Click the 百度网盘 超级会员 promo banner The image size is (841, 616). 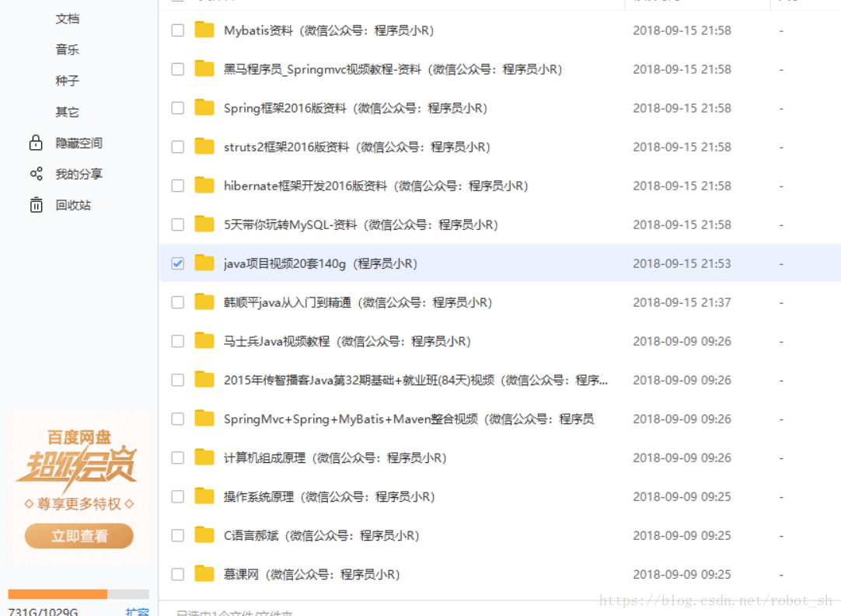coord(79,487)
